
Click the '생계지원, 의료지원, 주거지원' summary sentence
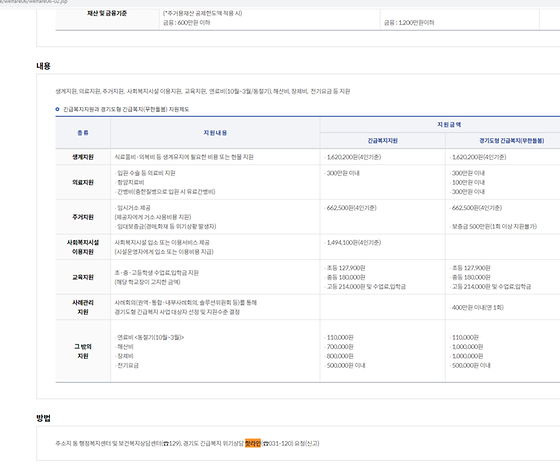click(x=202, y=91)
